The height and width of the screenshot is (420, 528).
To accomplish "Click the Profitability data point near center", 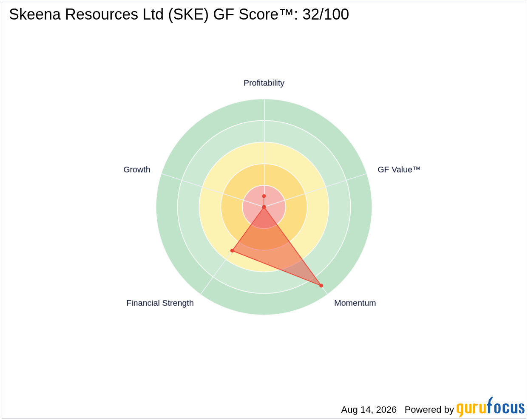I will (x=264, y=196).
